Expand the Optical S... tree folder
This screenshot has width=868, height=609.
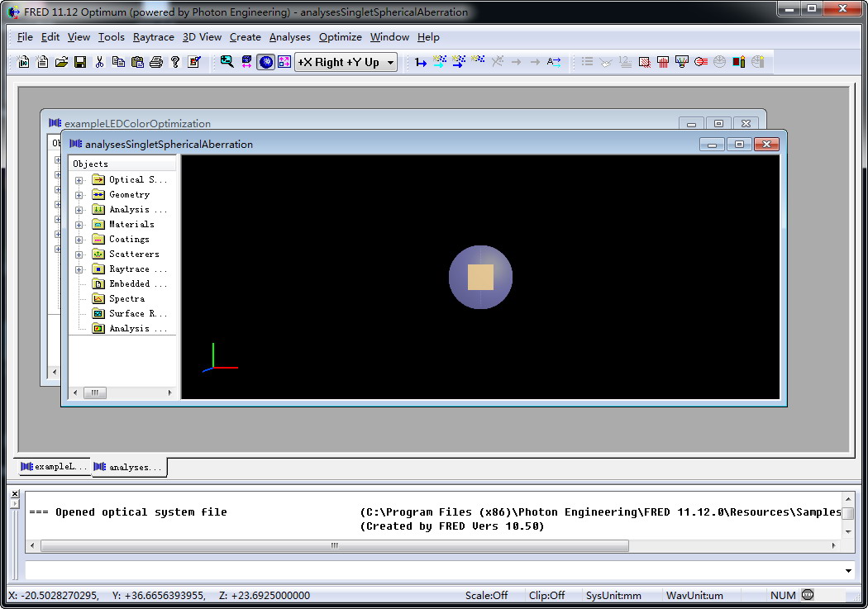point(79,180)
